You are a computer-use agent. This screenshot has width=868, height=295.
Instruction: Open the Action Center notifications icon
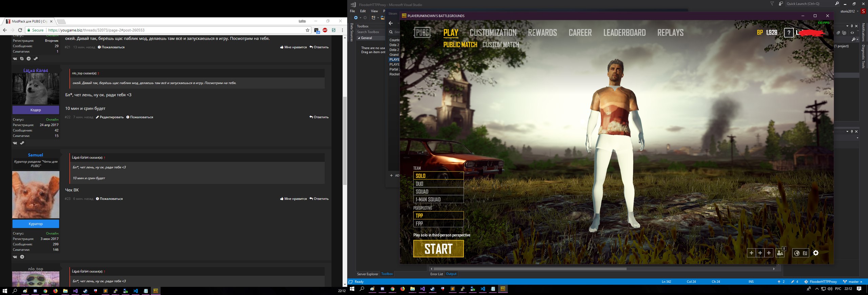coord(859,289)
